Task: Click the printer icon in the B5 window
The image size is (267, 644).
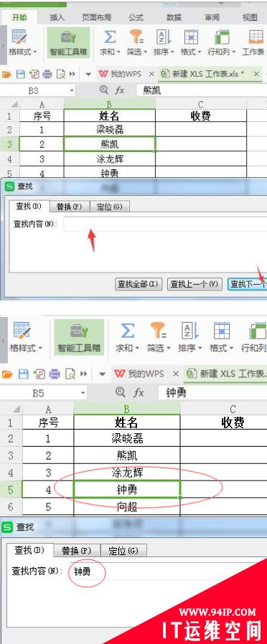Action: (x=55, y=374)
